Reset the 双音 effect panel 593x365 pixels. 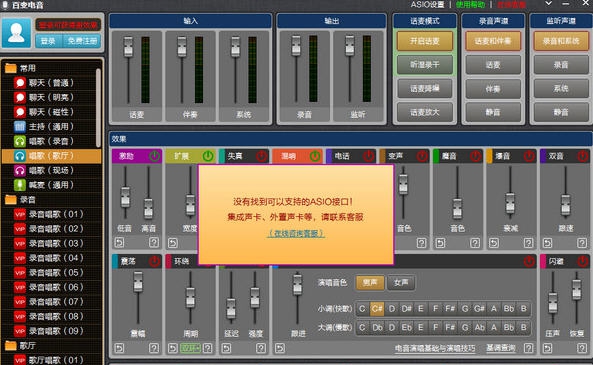548,242
